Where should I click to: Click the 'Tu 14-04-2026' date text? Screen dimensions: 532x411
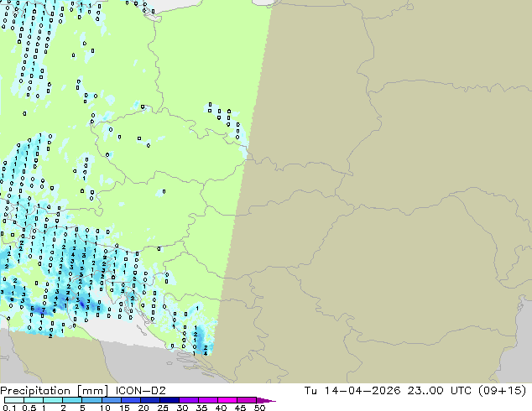coord(352,391)
